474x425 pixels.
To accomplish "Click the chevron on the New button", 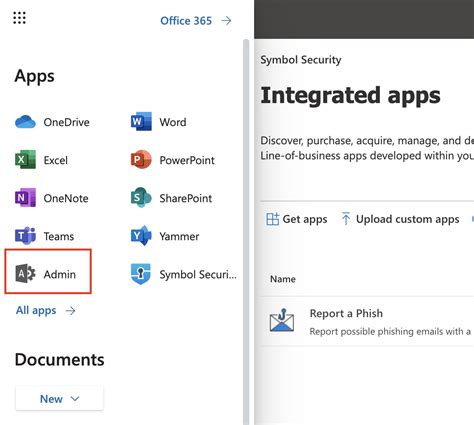I will pos(75,399).
